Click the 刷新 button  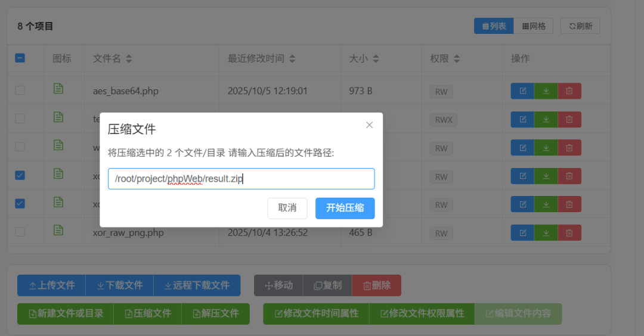[580, 26]
